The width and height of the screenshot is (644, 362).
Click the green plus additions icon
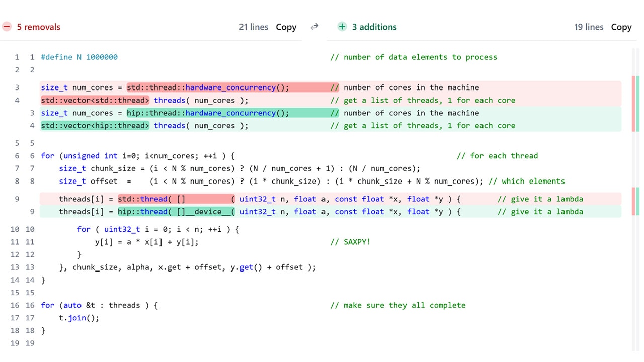342,27
